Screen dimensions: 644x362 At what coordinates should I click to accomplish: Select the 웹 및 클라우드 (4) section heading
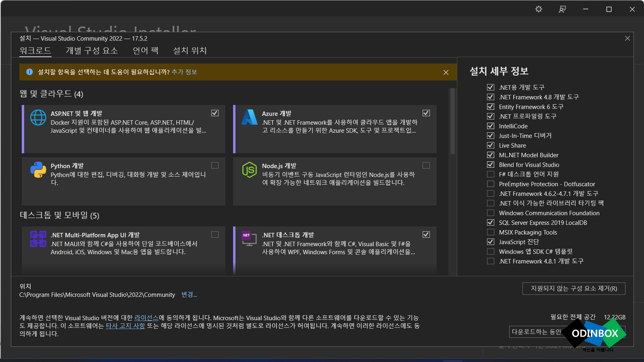click(x=52, y=94)
